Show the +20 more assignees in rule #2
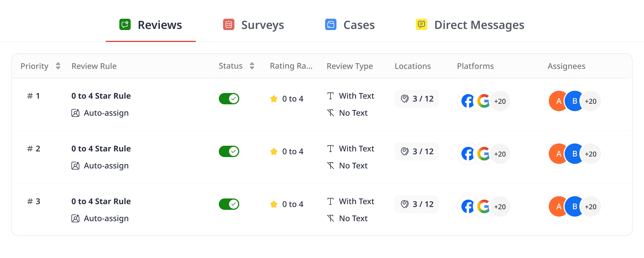This screenshot has height=258, width=644. coord(591,154)
